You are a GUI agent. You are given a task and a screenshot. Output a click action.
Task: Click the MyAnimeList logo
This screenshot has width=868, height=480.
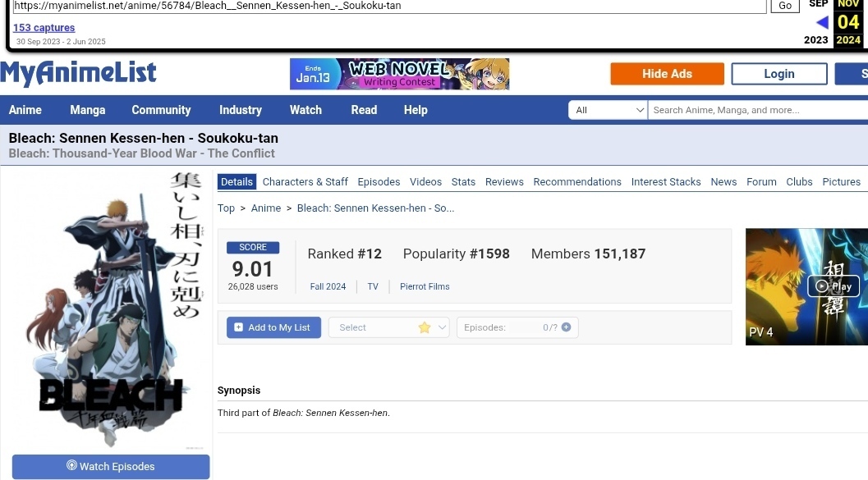tap(78, 74)
